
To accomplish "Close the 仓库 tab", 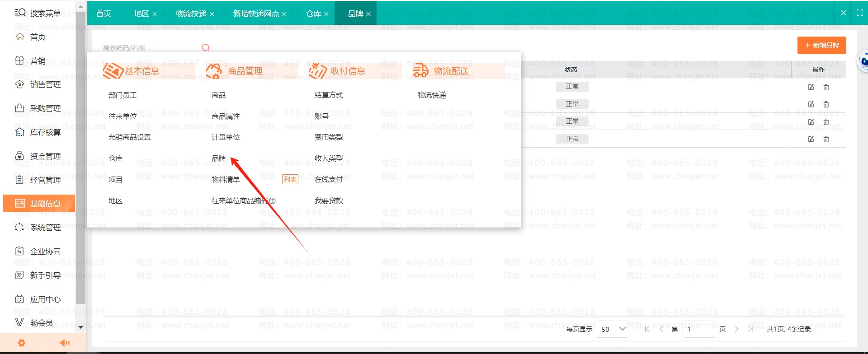I will (326, 14).
